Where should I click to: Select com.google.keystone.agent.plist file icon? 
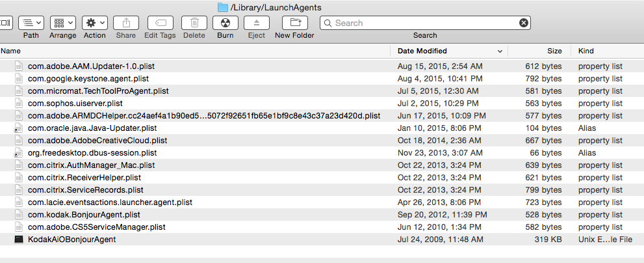click(19, 79)
